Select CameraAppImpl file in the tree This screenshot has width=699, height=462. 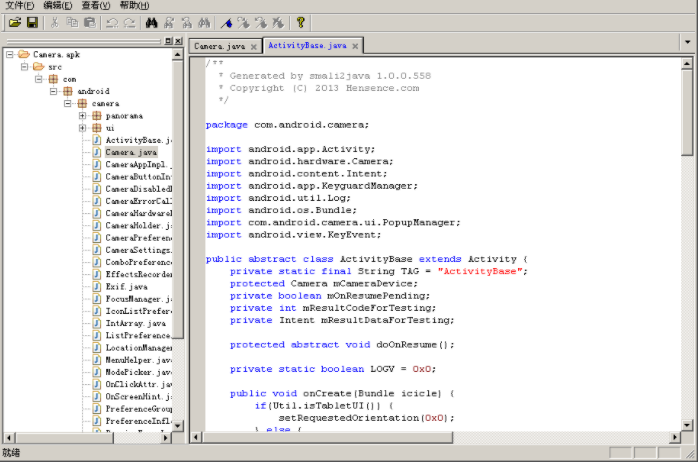[138, 165]
